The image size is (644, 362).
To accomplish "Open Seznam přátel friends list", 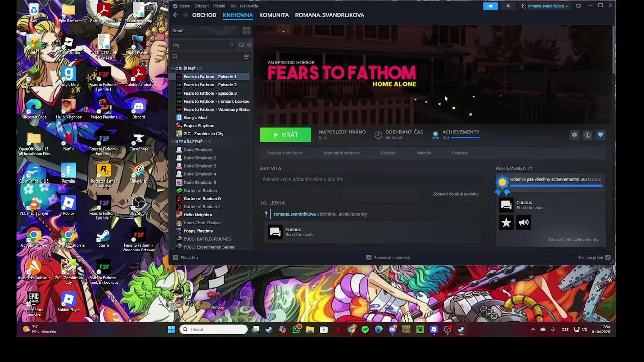I will pyautogui.click(x=594, y=258).
